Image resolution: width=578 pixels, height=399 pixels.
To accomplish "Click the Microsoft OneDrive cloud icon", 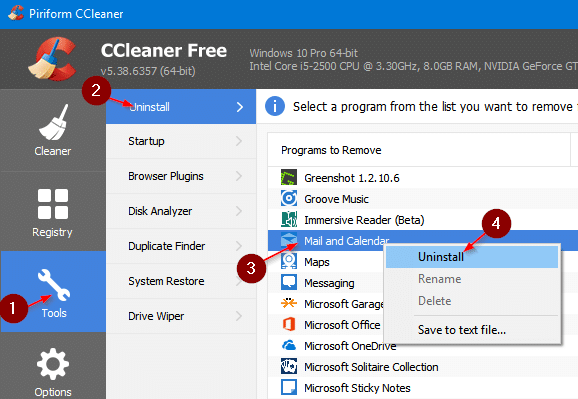I will (x=289, y=346).
